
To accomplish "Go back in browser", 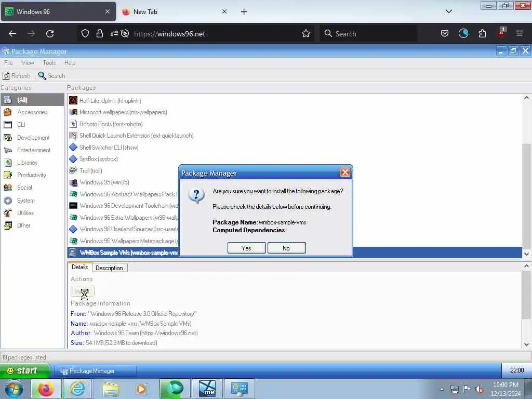I will pos(12,34).
